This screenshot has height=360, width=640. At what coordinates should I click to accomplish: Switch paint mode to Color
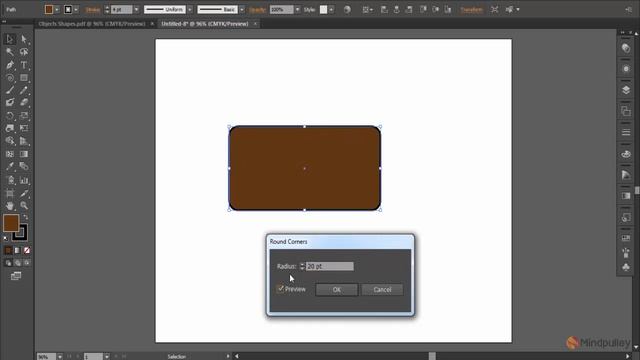(x=8, y=250)
